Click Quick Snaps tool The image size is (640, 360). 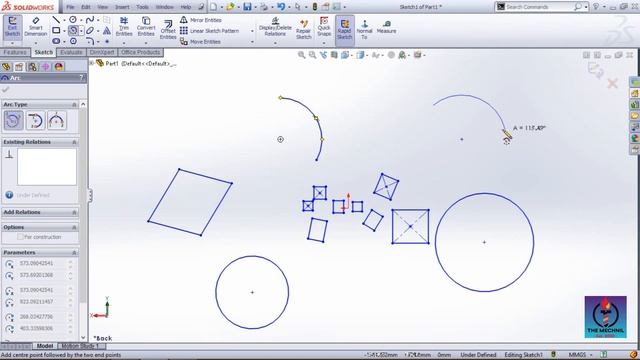tap(324, 27)
